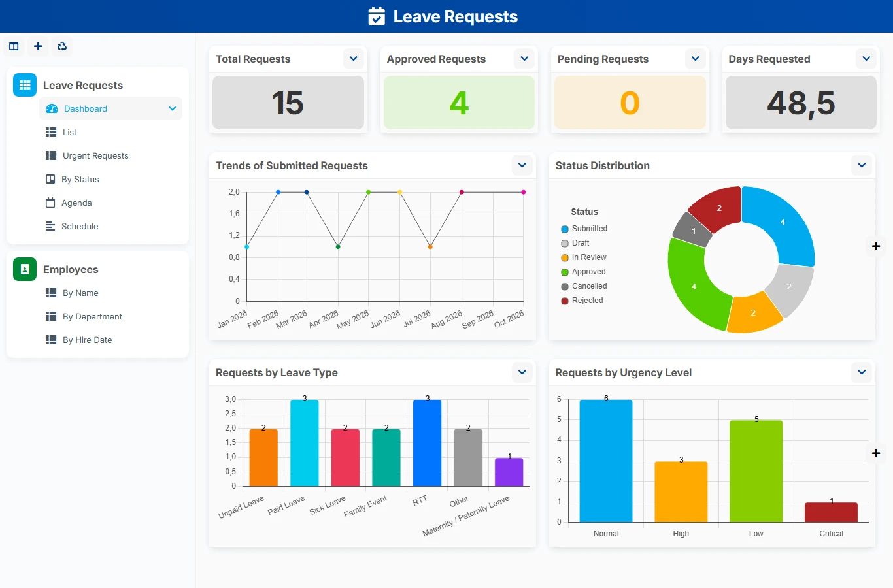Toggle Rejected status in legend

(x=582, y=301)
